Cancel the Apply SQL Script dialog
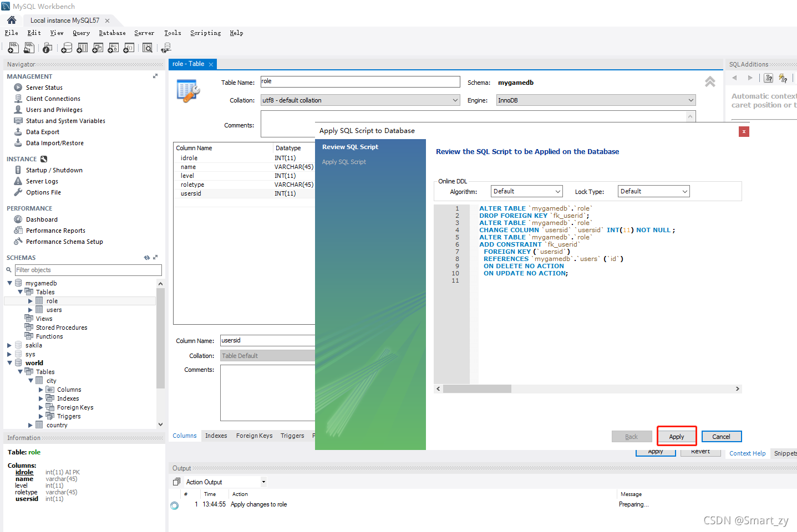 pyautogui.click(x=721, y=437)
